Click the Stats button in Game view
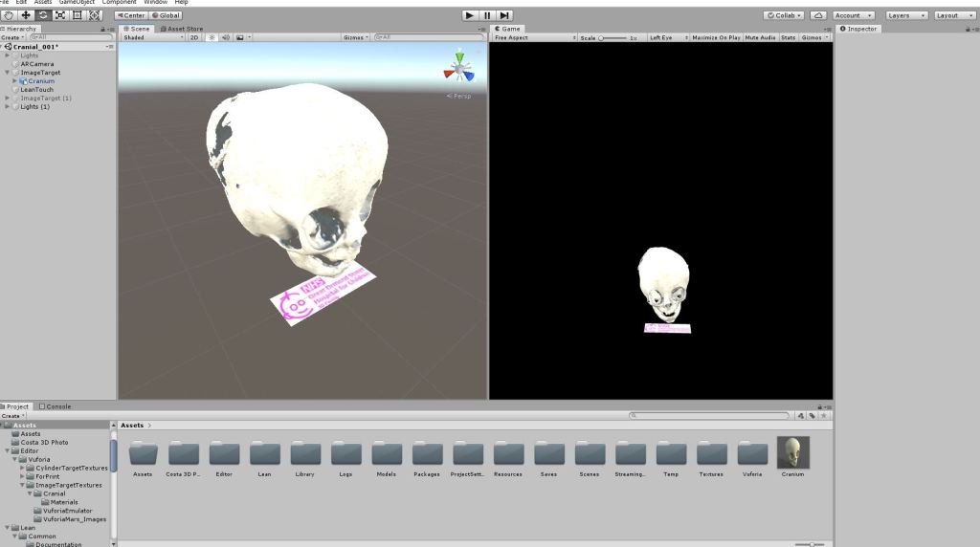This screenshot has width=980, height=547. tap(788, 37)
